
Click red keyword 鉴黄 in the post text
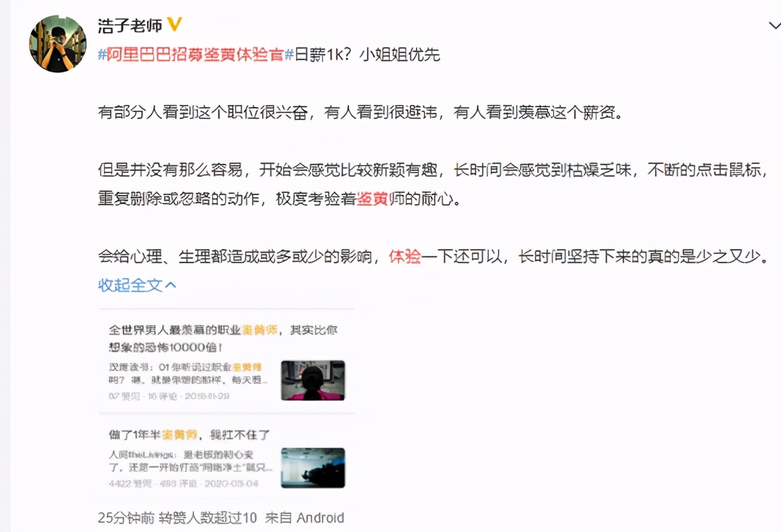point(373,199)
